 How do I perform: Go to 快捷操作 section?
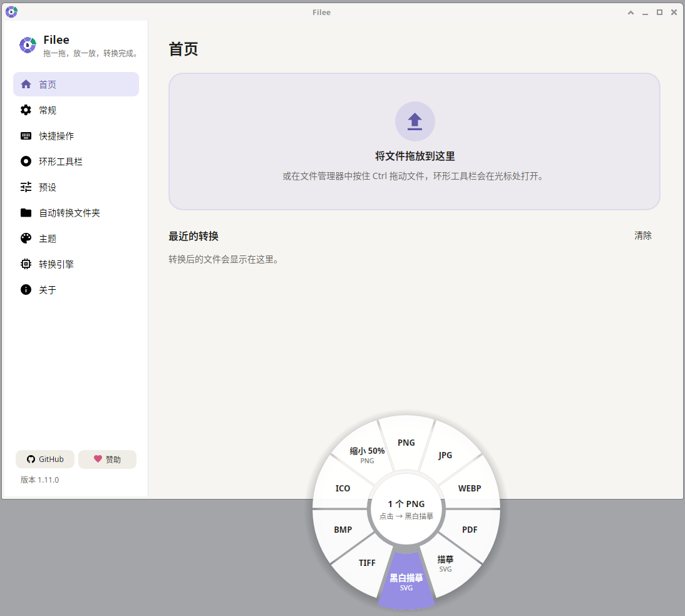[76, 136]
